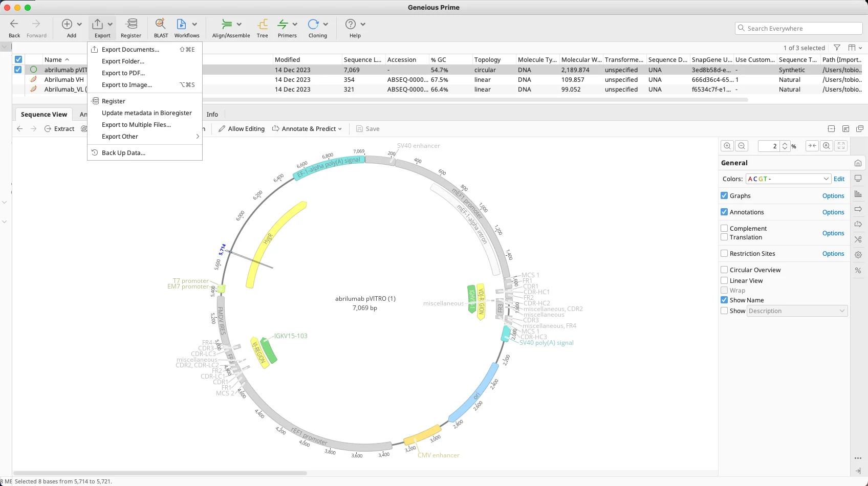Open the Colors ACGT dropdown
868x486 pixels.
pyautogui.click(x=788, y=179)
